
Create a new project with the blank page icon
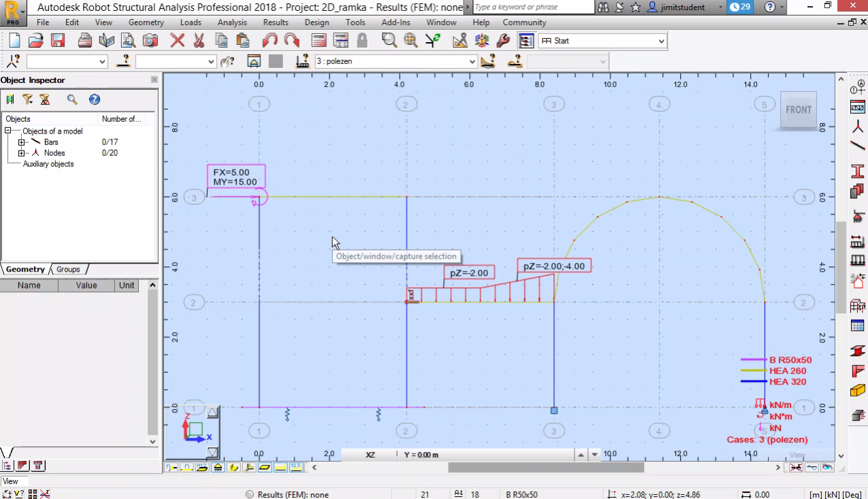(14, 40)
